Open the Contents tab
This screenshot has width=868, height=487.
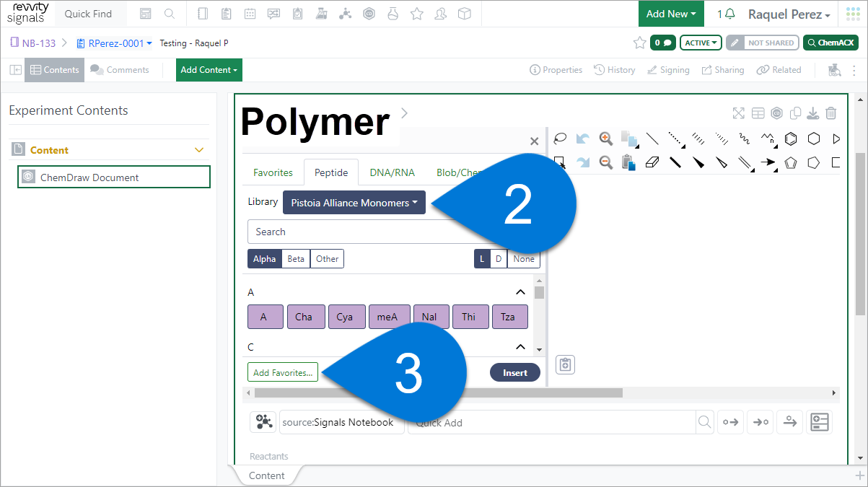[x=55, y=70]
